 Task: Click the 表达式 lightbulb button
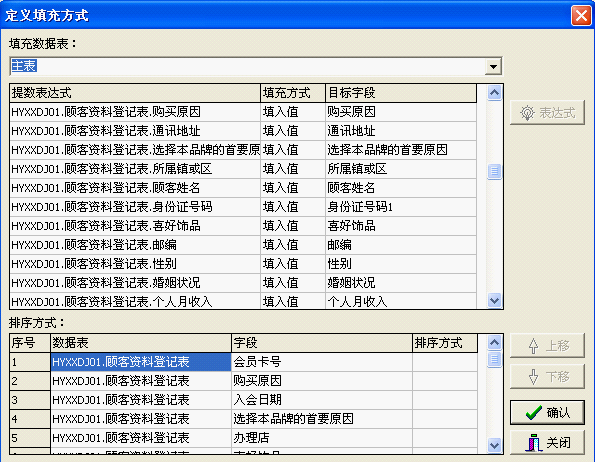click(547, 113)
